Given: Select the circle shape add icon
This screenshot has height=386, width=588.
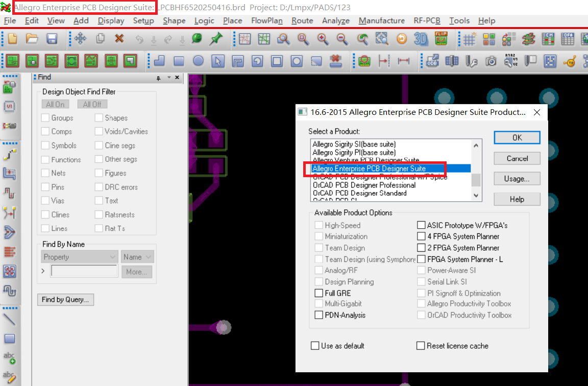Looking at the screenshot, I should pos(199,61).
